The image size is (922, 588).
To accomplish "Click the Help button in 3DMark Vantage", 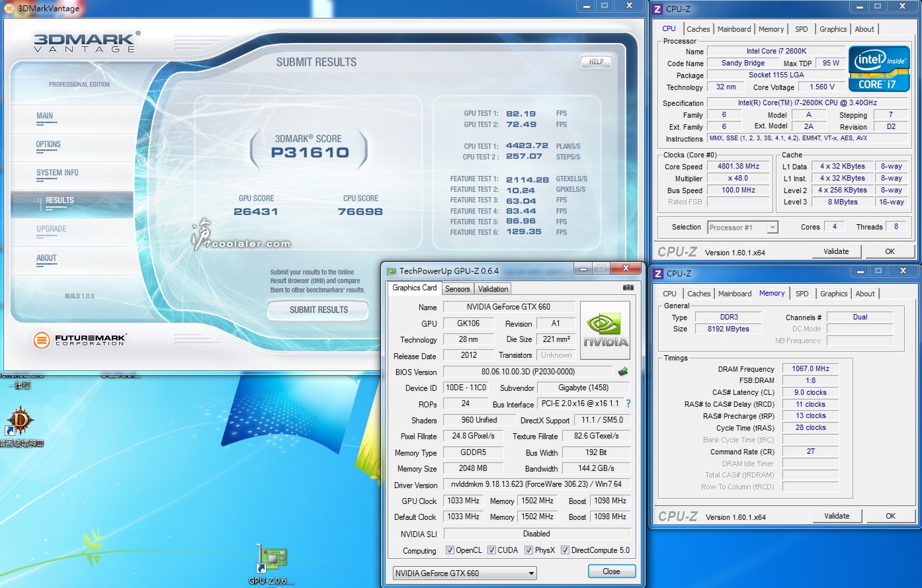I will click(596, 62).
